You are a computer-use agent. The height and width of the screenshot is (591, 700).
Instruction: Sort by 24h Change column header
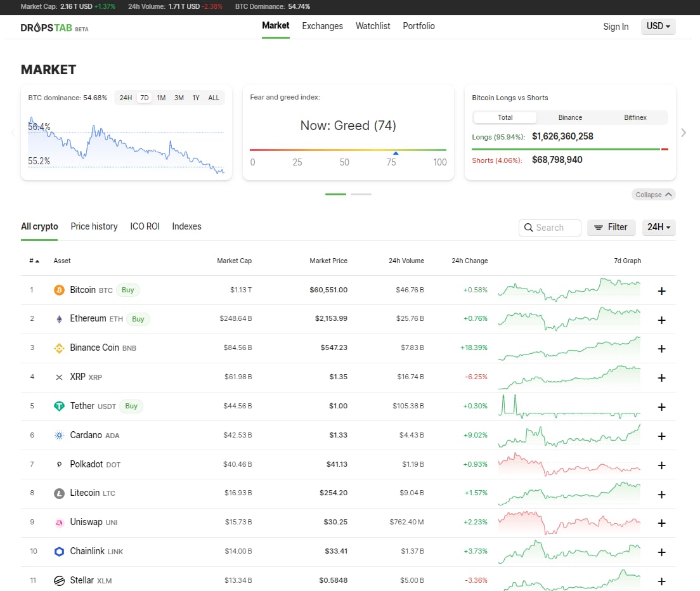(469, 261)
